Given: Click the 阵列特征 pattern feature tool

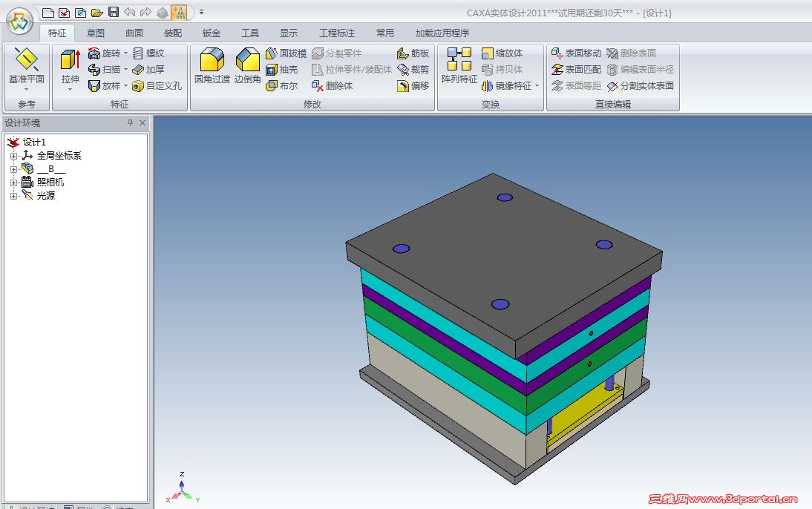Looking at the screenshot, I should pos(459,65).
